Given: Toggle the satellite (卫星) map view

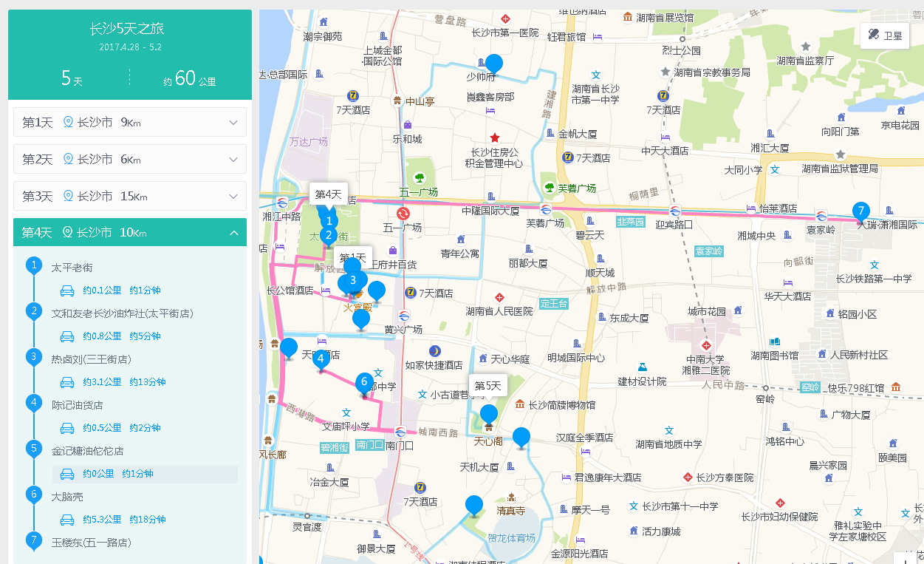Looking at the screenshot, I should click(x=885, y=35).
